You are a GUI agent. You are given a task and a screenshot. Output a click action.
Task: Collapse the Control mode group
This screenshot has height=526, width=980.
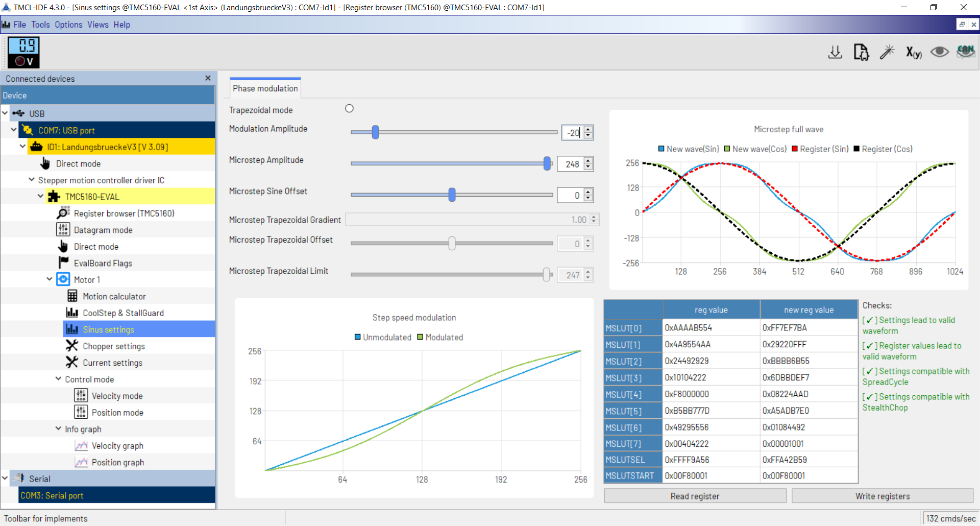point(58,378)
